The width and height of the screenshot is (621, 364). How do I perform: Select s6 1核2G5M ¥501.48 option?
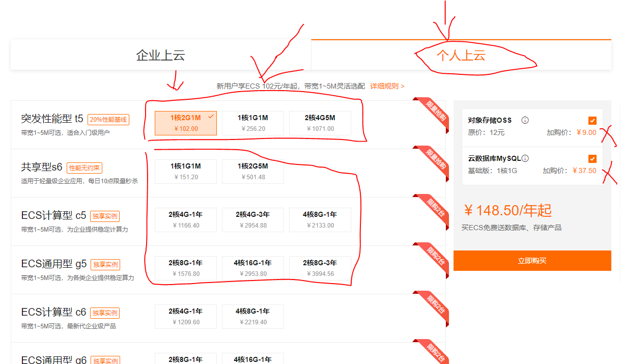[x=253, y=172]
